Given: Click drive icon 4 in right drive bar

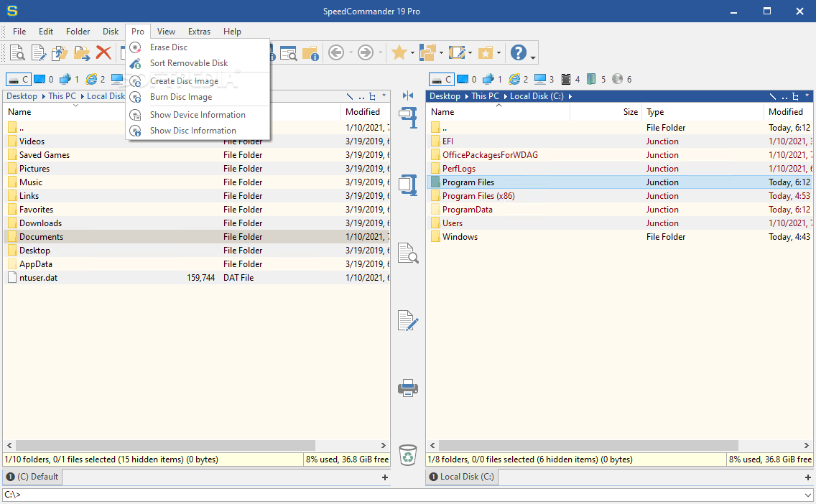Looking at the screenshot, I should click(570, 79).
